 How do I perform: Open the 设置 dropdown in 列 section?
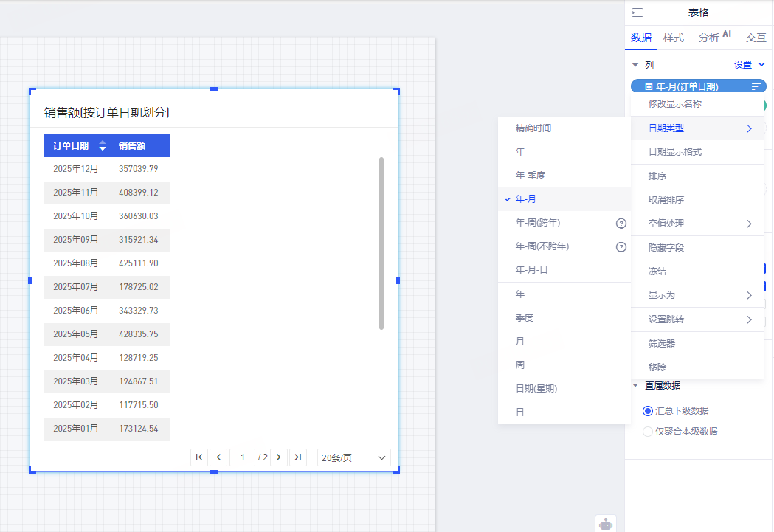[x=749, y=65]
